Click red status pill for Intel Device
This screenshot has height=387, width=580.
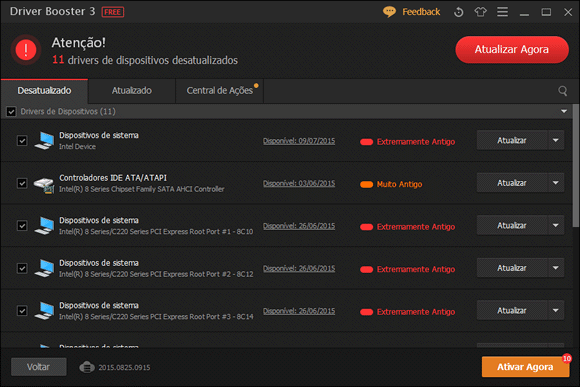366,142
